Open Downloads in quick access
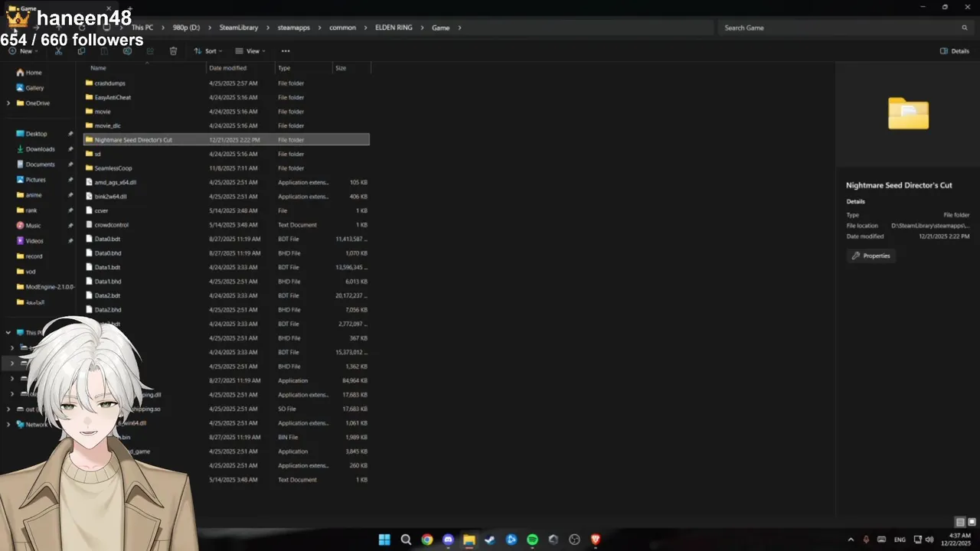This screenshot has width=980, height=551. pos(35,149)
